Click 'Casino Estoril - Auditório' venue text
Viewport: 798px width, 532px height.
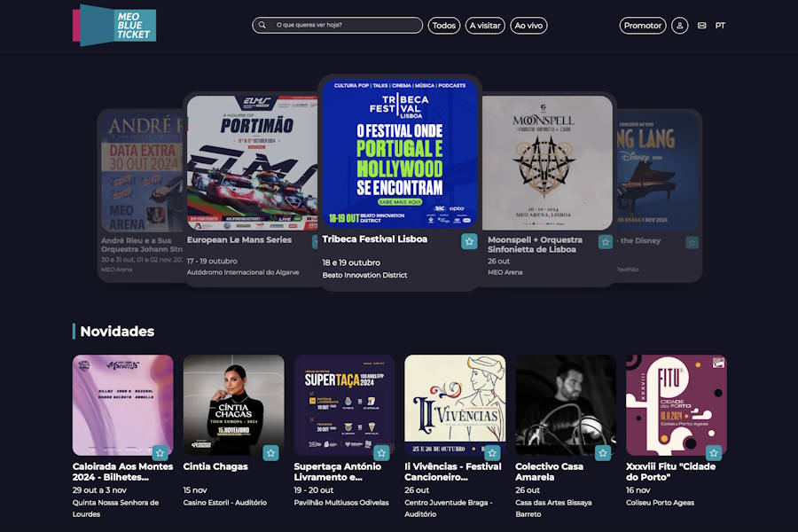point(225,503)
